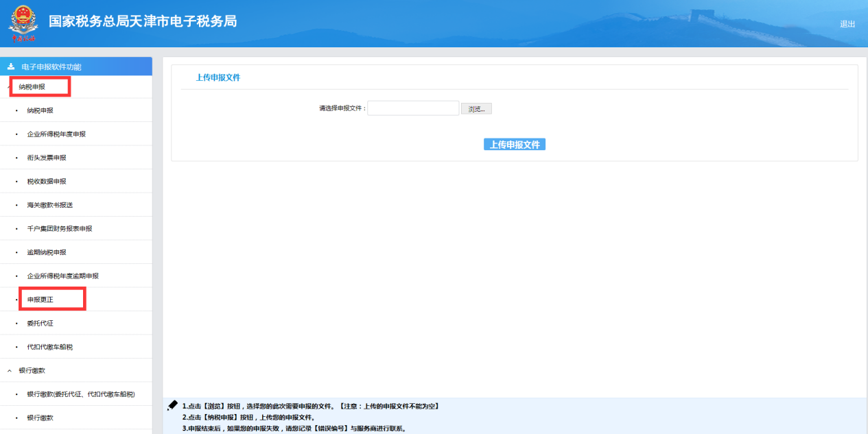868x434 pixels.
Task: Click the tax bureau emblem logo
Action: (x=23, y=23)
